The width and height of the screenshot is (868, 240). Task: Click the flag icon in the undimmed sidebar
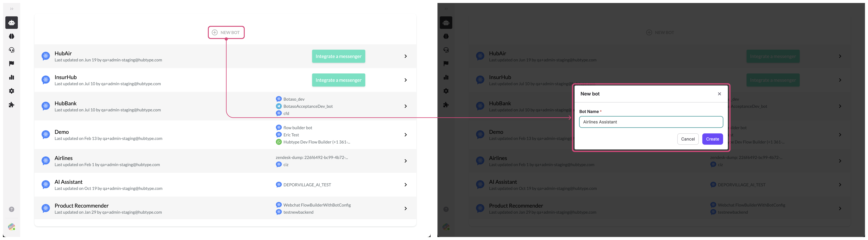coord(11,63)
